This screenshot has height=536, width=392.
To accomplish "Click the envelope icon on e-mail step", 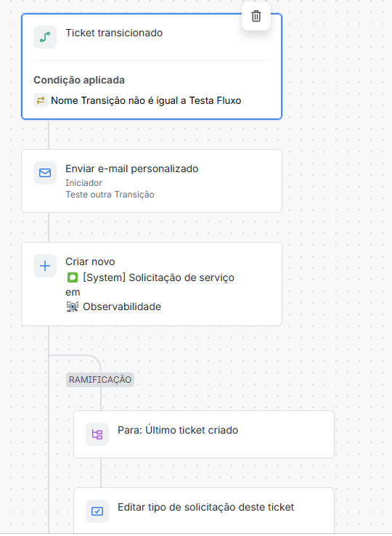I will (45, 173).
